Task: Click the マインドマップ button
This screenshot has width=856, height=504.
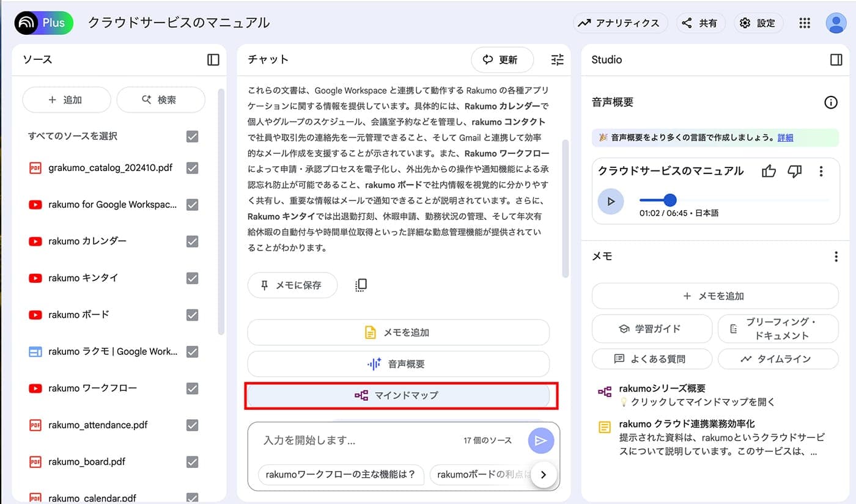Action: (398, 395)
